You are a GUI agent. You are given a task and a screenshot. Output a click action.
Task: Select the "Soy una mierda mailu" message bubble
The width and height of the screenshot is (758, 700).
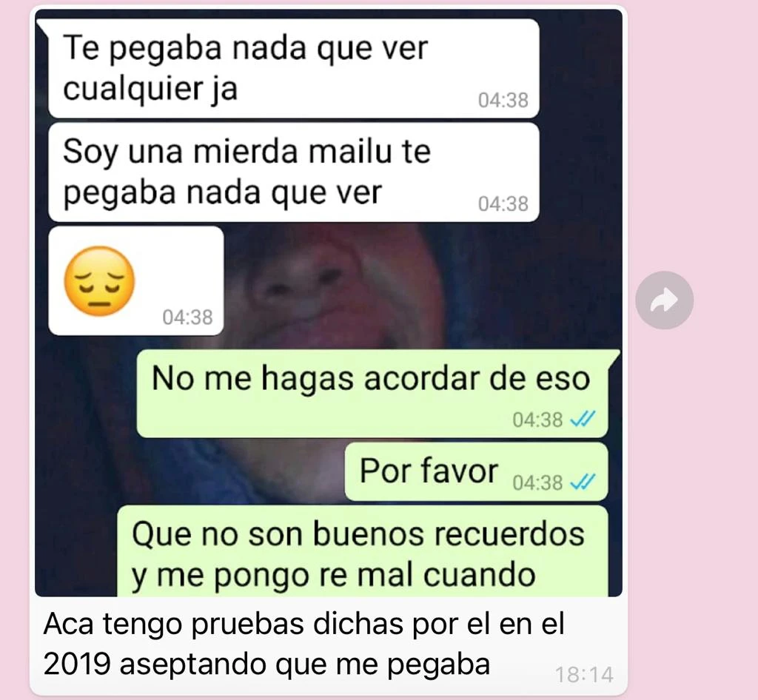tap(294, 172)
